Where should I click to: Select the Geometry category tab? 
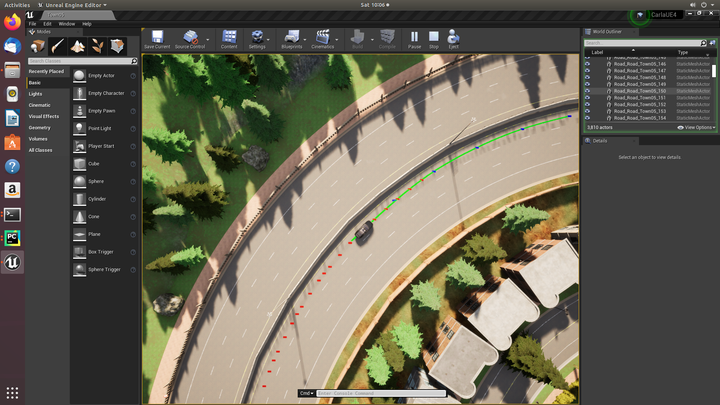(39, 128)
